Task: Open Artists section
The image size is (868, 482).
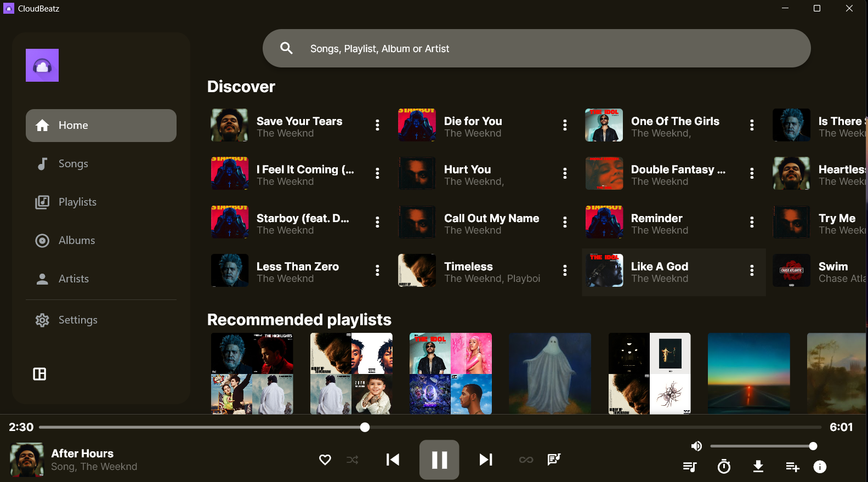Action: click(x=101, y=279)
